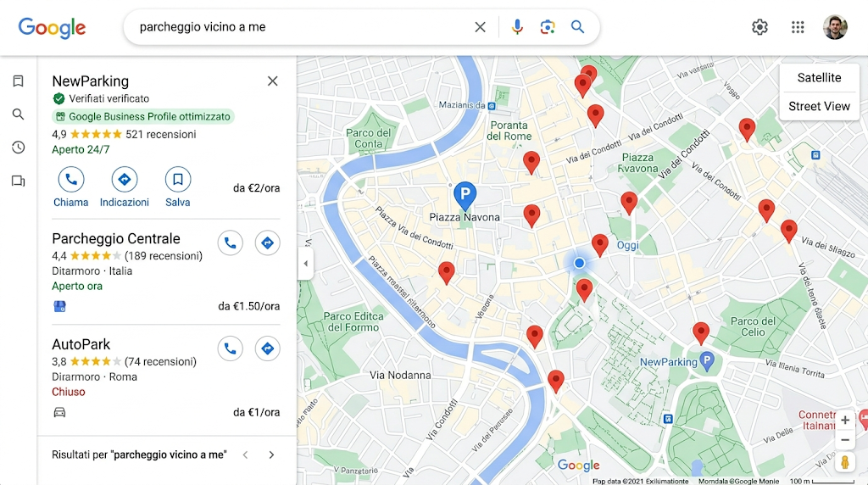Open AutoPark result title
868x485 pixels.
[x=81, y=344]
